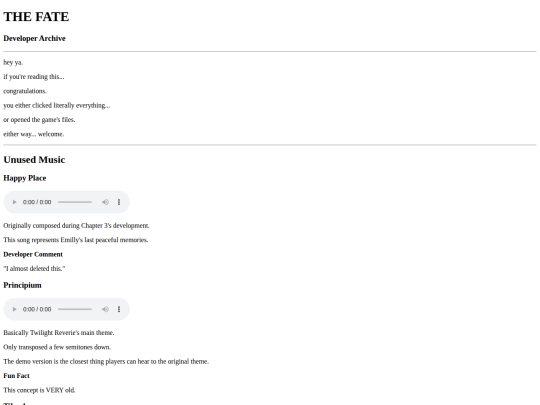
Task: Click 'either way... welcome.'
Action: click(34, 134)
